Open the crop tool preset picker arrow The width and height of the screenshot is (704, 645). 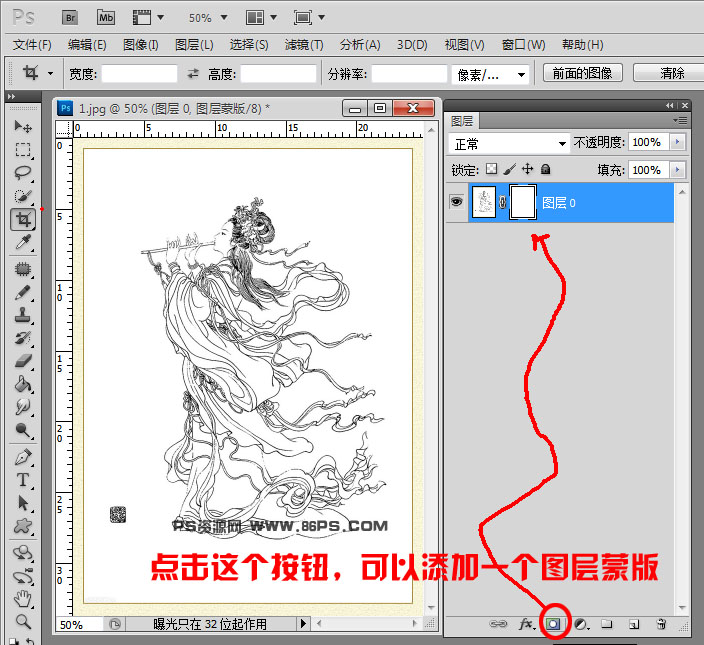point(50,74)
